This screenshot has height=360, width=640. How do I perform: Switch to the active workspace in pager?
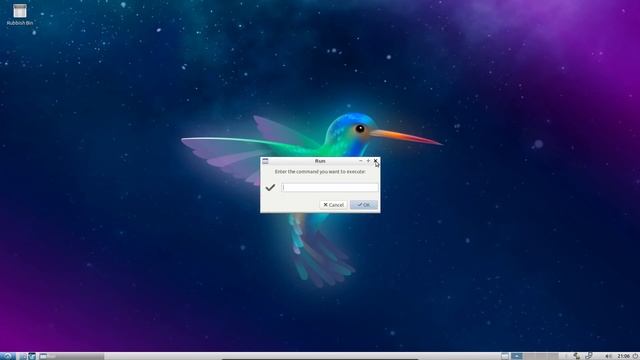[517, 356]
